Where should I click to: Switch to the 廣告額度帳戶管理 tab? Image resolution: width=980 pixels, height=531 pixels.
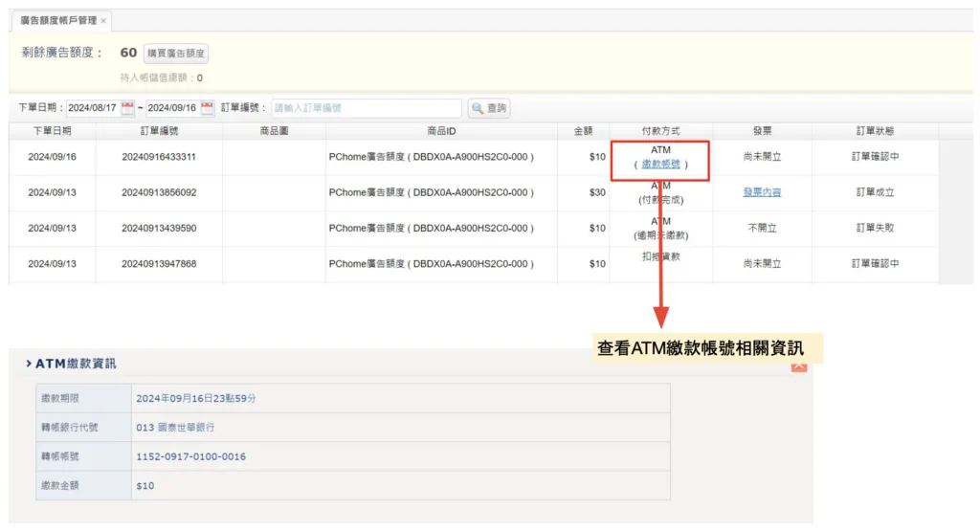point(58,20)
